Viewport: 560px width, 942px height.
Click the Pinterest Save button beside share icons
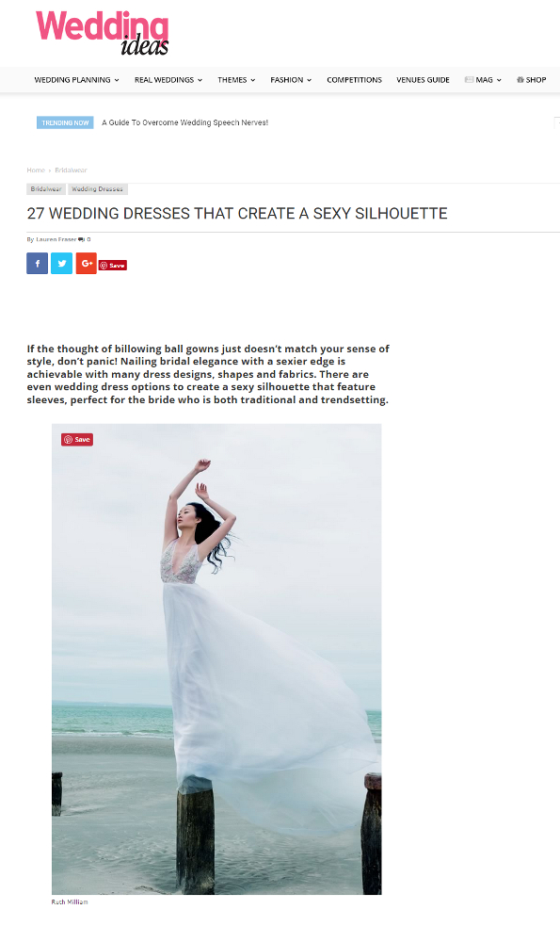(x=113, y=265)
